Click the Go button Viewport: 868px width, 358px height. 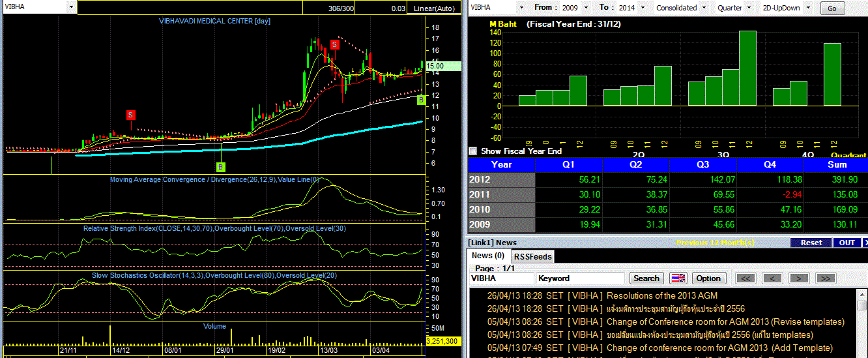(x=832, y=8)
